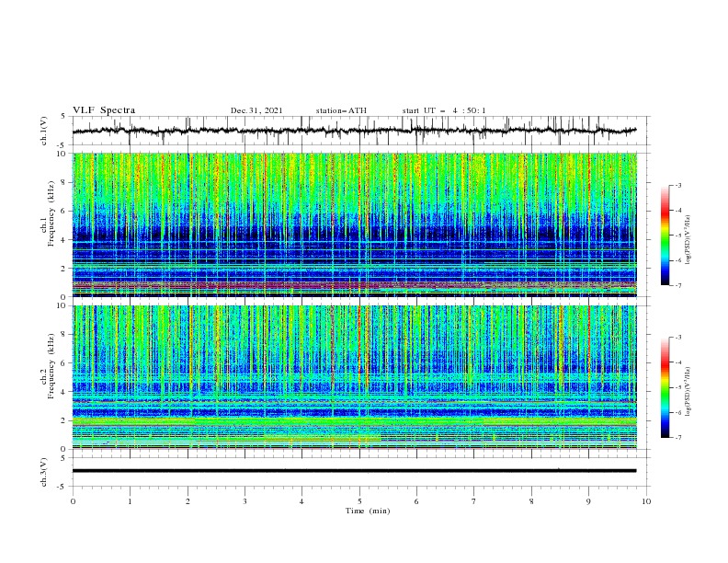Viewport: 728px width, 563px height.
Task: Click the 'ch.3(V)' waveform axis label
Action: pyautogui.click(x=44, y=472)
